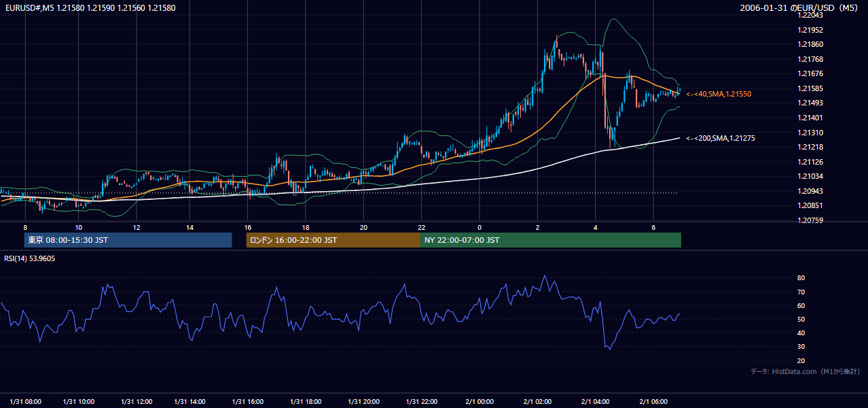
Task: Click price axis value 1.21952
Action: point(811,30)
